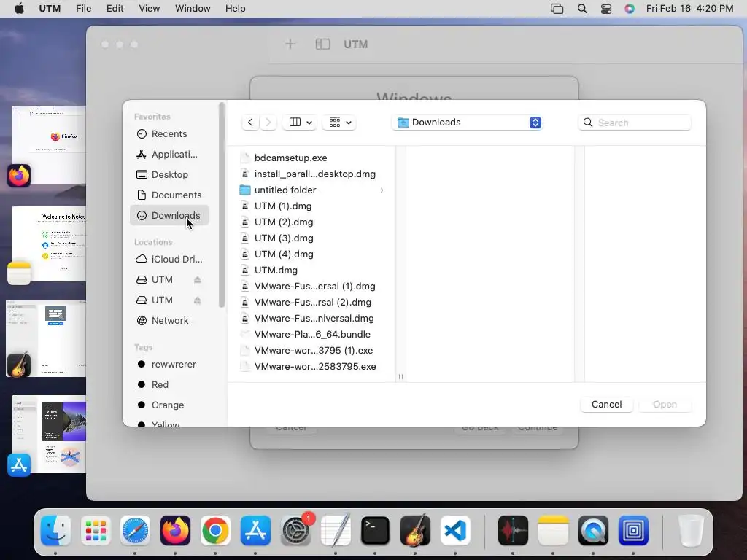Viewport: 747px width, 560px height.
Task: Open the column view options dropdown
Action: tap(300, 122)
